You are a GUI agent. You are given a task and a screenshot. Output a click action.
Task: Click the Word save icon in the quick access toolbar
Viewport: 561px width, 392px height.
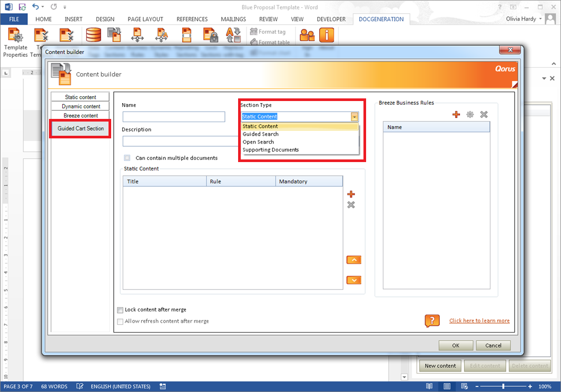click(22, 7)
